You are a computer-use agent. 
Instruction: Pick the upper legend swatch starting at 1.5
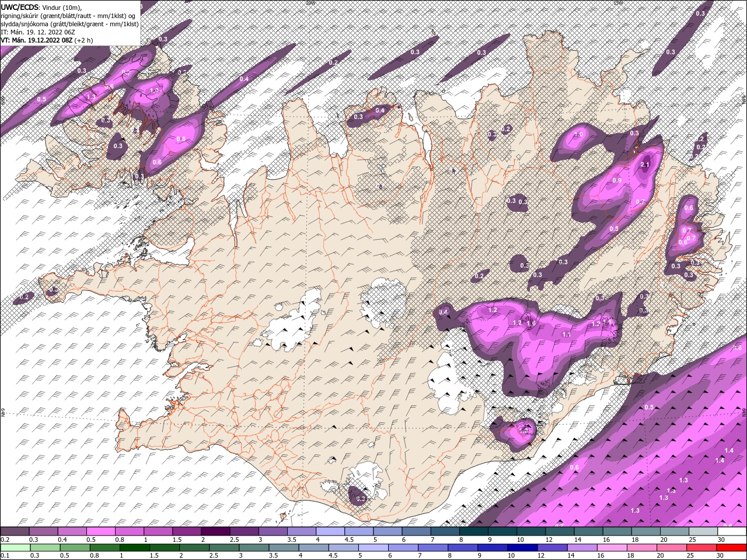point(187,531)
